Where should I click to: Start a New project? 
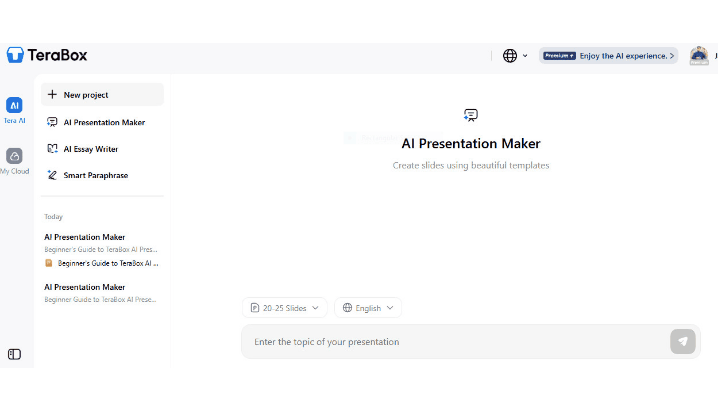102,94
